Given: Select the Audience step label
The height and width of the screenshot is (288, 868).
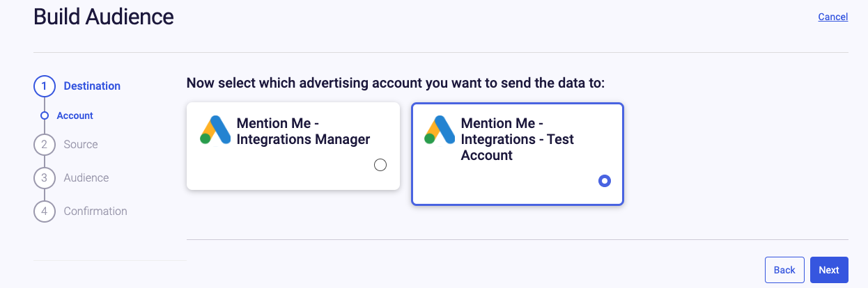Looking at the screenshot, I should tap(86, 178).
